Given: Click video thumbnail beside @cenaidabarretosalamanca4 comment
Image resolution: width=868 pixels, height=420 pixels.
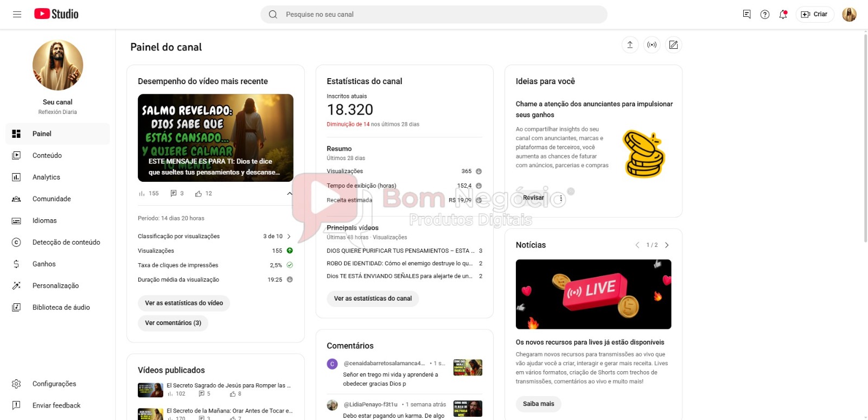Looking at the screenshot, I should pyautogui.click(x=468, y=367).
